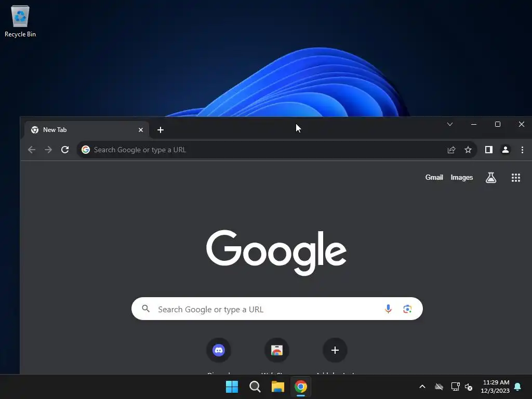The height and width of the screenshot is (399, 532).
Task: Open a new tab with plus button
Action: 161,130
